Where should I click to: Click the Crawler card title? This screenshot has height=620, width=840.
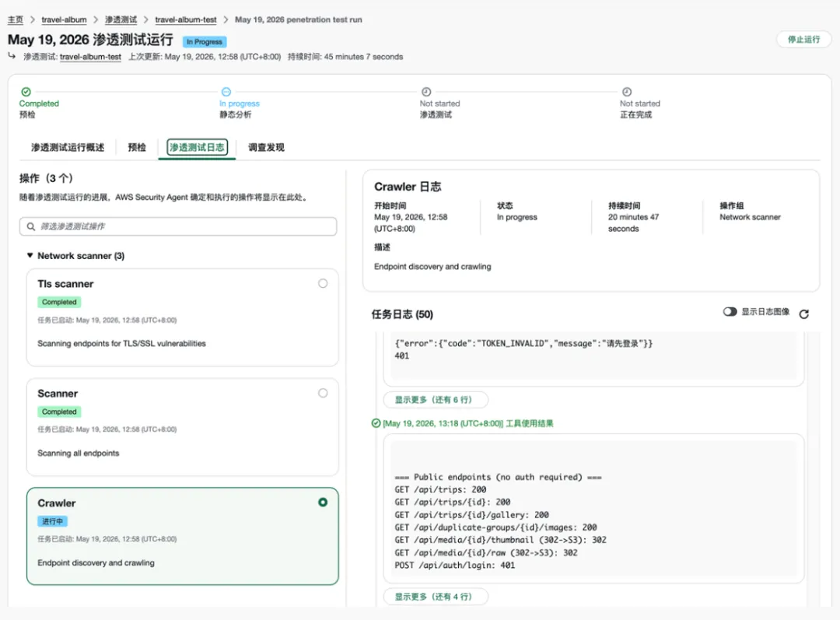point(56,503)
